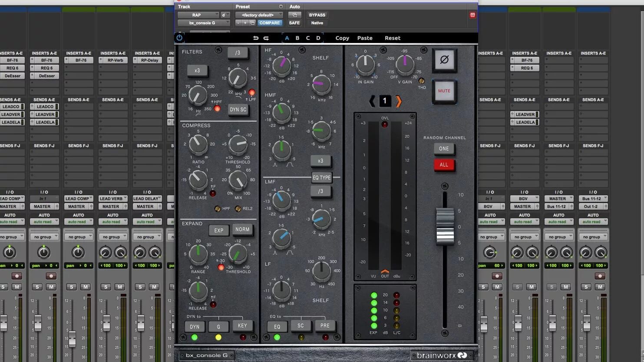Viewport: 644px width, 362px height.
Task: Select settings slot D
Action: (318, 38)
